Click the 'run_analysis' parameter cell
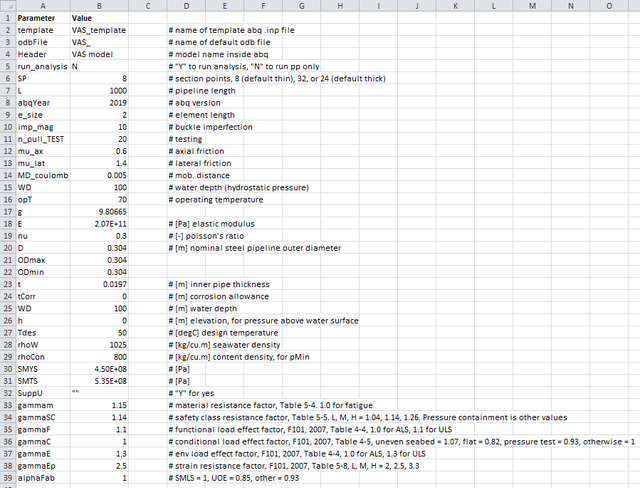This screenshot has height=488, width=640. pyautogui.click(x=43, y=67)
